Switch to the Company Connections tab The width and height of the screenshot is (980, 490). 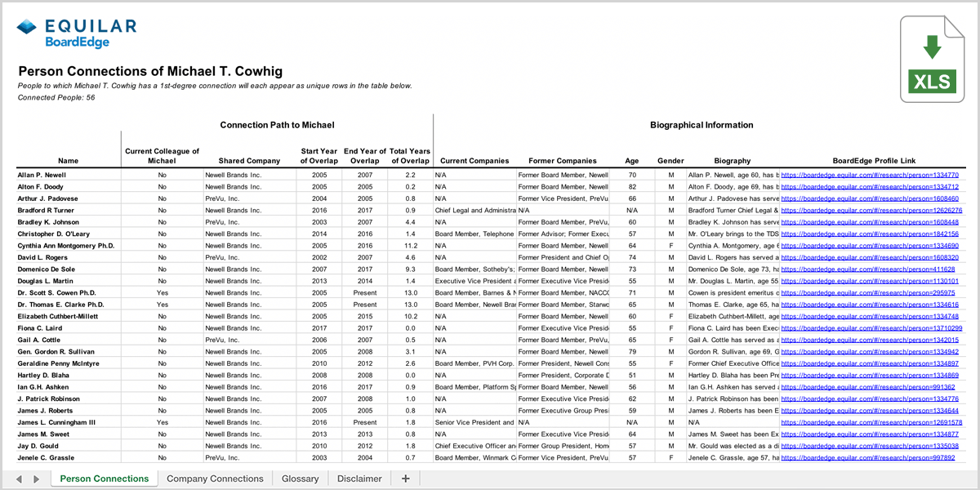(x=215, y=479)
